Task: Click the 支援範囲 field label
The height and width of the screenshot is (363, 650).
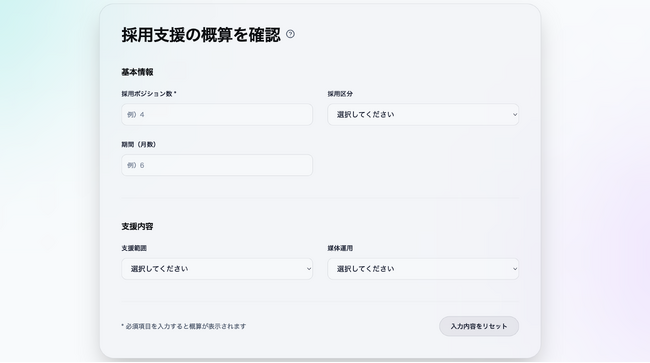Action: [134, 248]
